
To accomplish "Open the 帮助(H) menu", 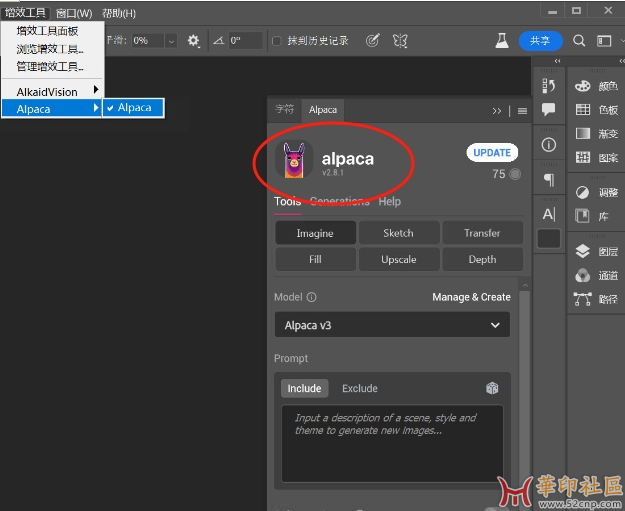I will 119,13.
